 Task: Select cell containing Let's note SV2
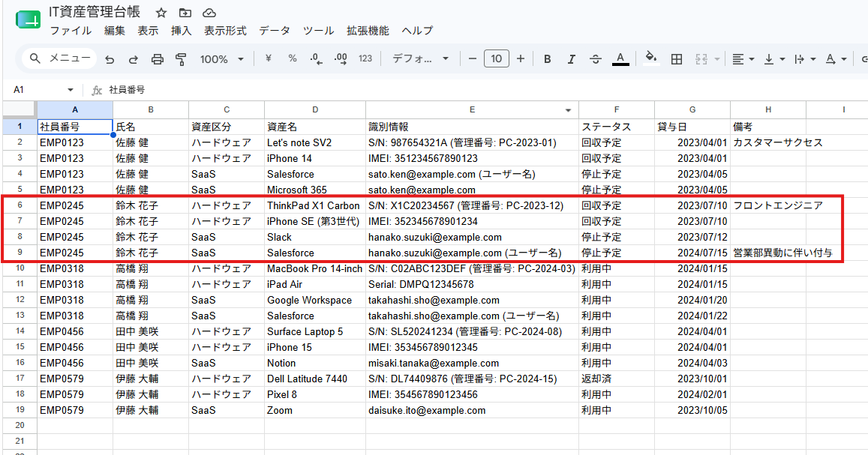point(315,142)
